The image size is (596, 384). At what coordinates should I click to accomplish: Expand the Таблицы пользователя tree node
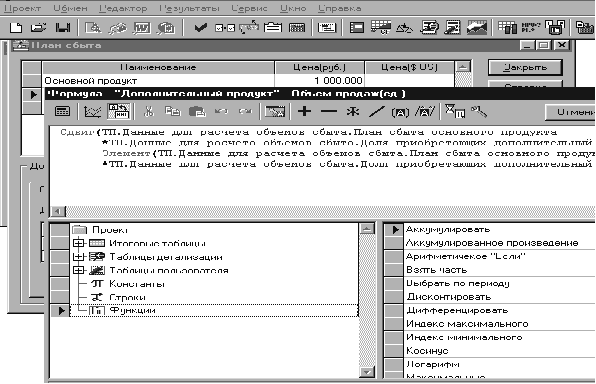tap(78, 270)
